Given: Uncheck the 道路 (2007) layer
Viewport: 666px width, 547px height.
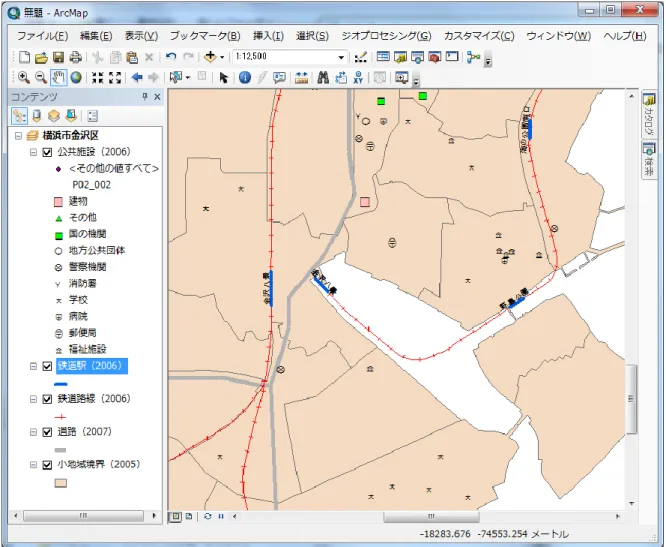Looking at the screenshot, I should point(47,432).
